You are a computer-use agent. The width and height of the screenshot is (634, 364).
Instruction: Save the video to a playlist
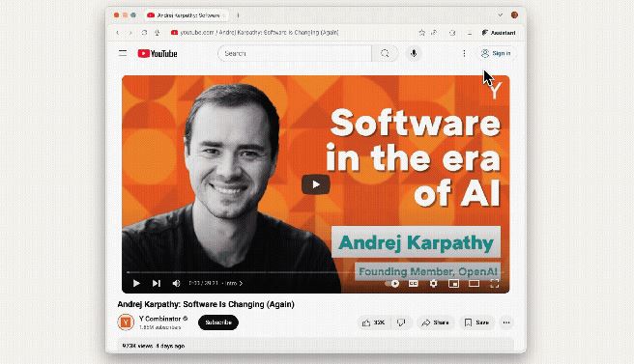[476, 322]
